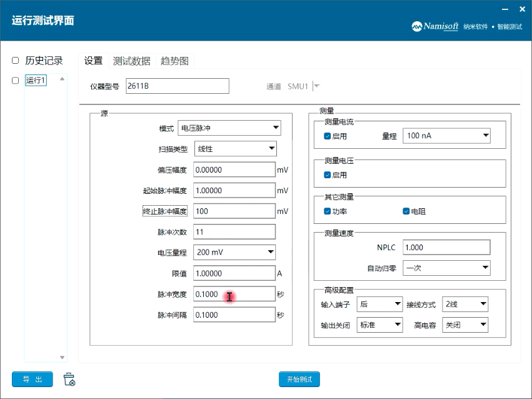Open the 电压量程 200 mV dropdown

pyautogui.click(x=234, y=252)
